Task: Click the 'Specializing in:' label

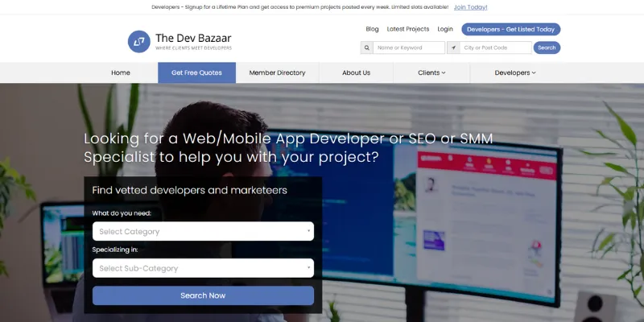Action: coord(115,250)
